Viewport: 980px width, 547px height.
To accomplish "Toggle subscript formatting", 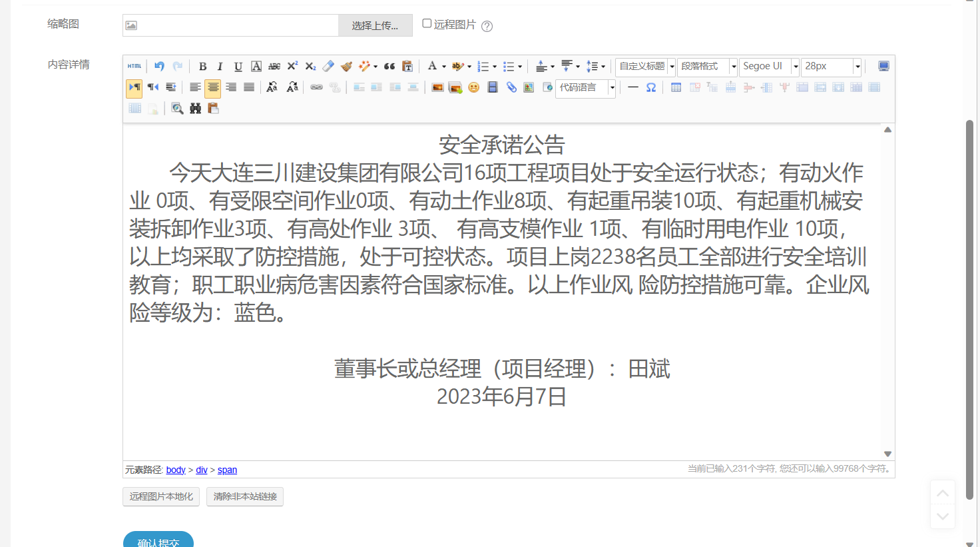I will click(310, 67).
